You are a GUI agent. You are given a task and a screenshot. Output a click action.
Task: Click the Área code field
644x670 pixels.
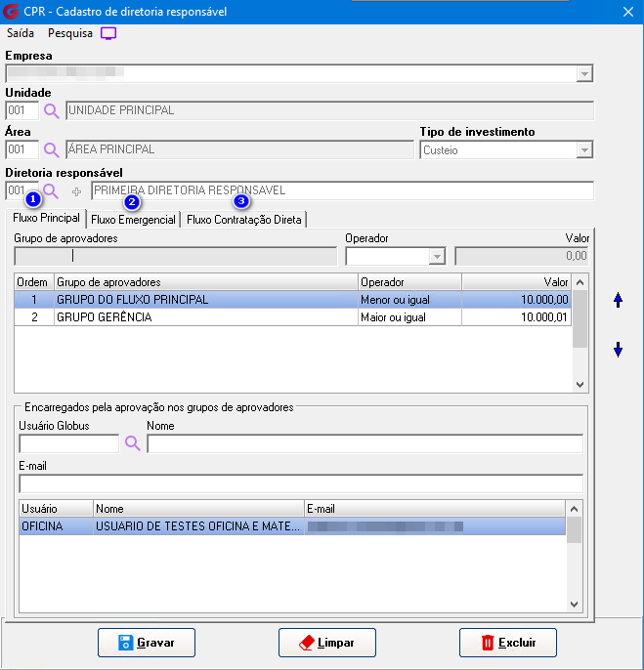pyautogui.click(x=22, y=149)
